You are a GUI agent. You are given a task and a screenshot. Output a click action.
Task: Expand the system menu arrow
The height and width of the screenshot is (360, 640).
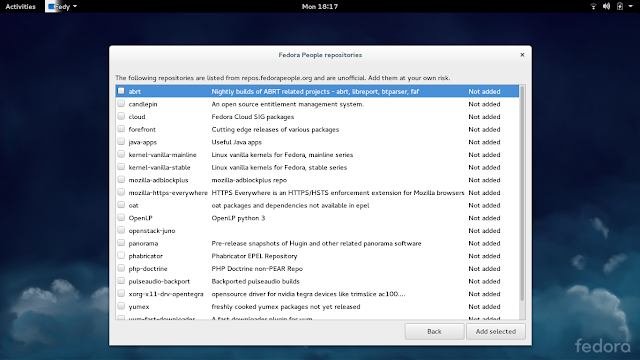pyautogui.click(x=630, y=7)
